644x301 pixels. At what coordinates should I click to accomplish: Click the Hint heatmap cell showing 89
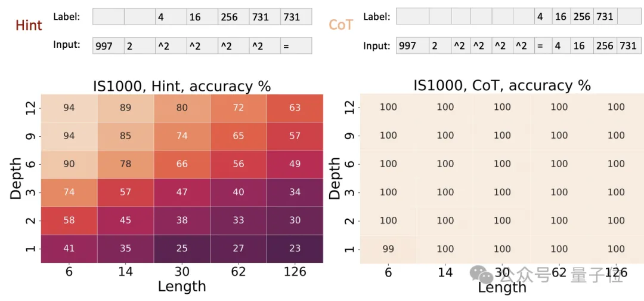pos(126,107)
